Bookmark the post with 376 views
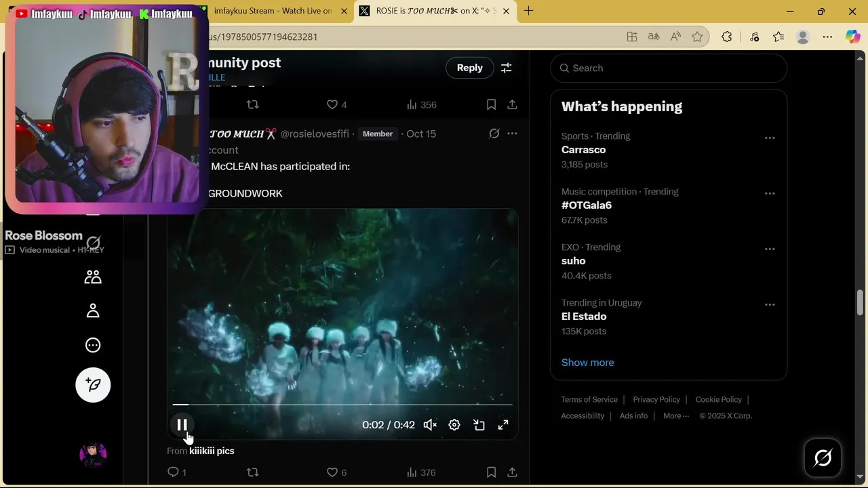 (491, 472)
